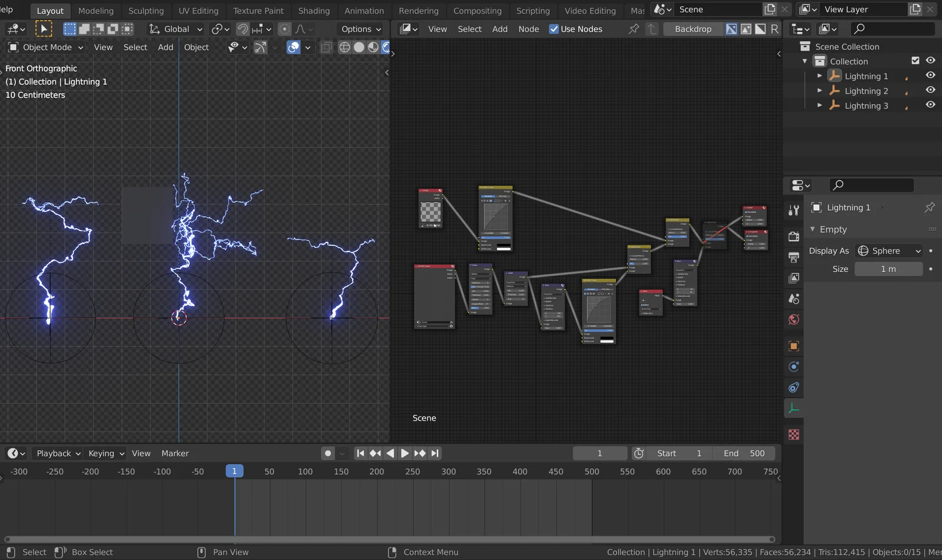The width and height of the screenshot is (942, 560).
Task: Disable the Use Nodes checkbox
Action: [x=554, y=29]
